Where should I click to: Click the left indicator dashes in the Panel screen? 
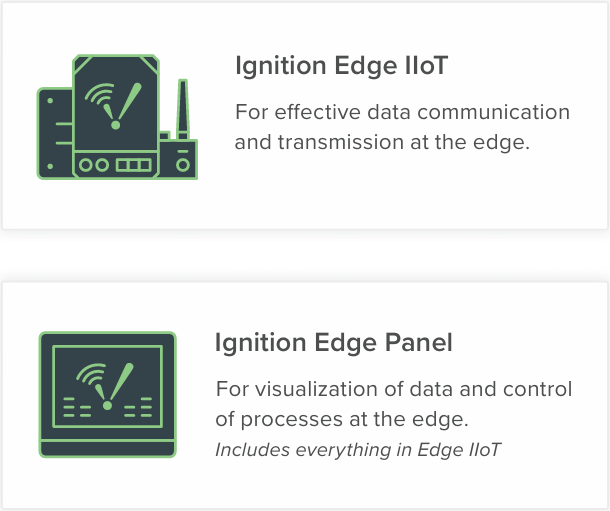point(77,407)
